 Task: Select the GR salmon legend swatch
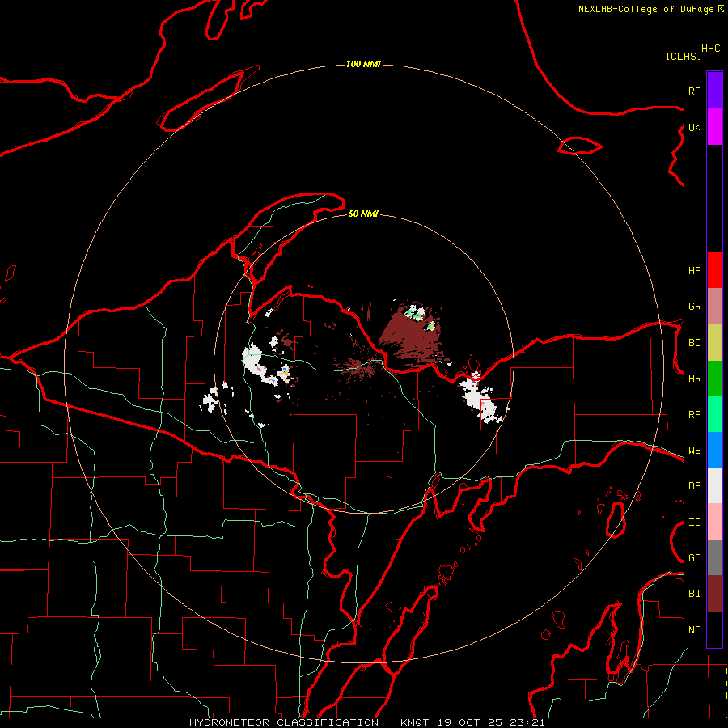[714, 307]
